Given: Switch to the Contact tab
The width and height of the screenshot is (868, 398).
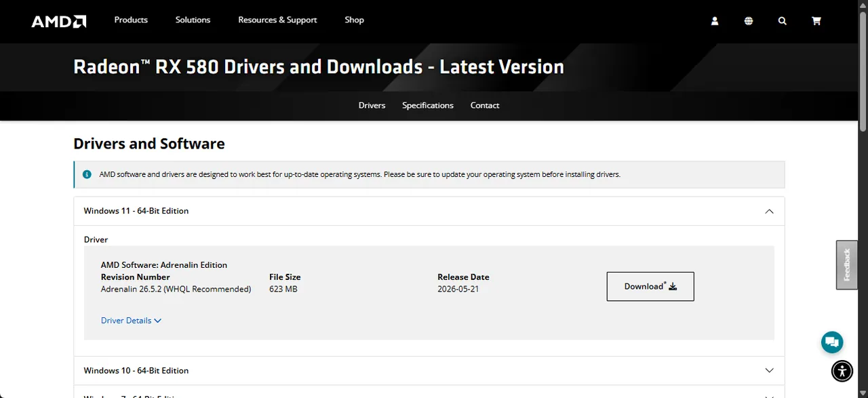Looking at the screenshot, I should point(485,105).
